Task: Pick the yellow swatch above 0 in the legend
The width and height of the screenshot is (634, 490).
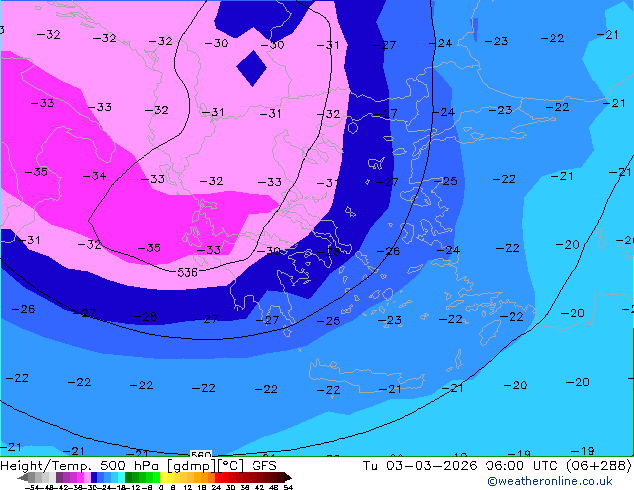Action: pyautogui.click(x=163, y=477)
